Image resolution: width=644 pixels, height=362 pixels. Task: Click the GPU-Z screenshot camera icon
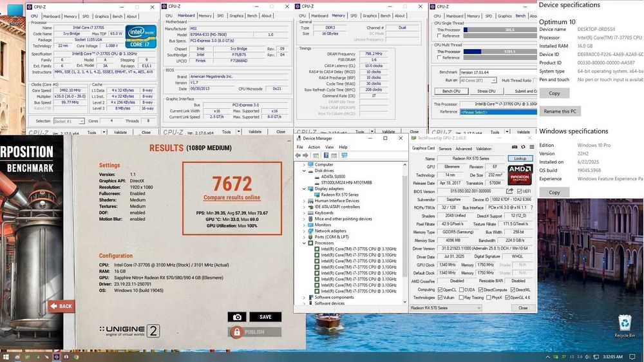coord(515,147)
